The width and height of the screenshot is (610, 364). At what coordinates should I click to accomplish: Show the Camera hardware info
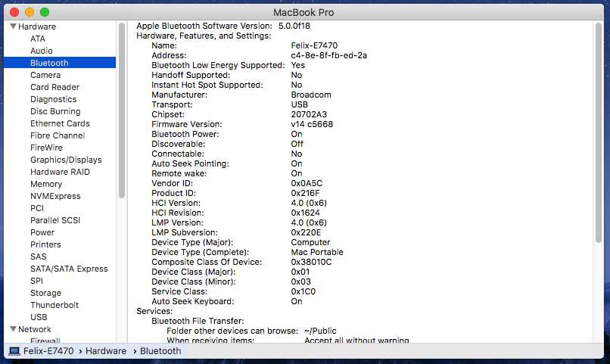click(x=45, y=75)
